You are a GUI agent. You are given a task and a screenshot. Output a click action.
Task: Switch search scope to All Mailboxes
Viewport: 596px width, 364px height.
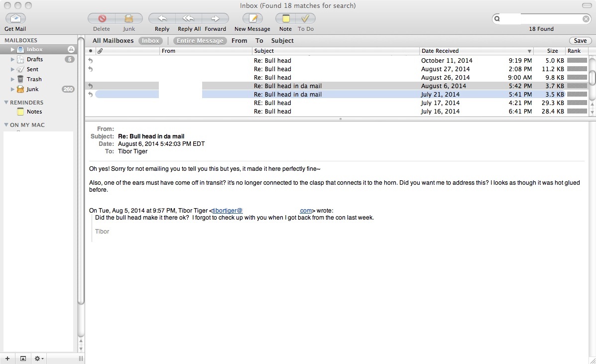coord(113,41)
